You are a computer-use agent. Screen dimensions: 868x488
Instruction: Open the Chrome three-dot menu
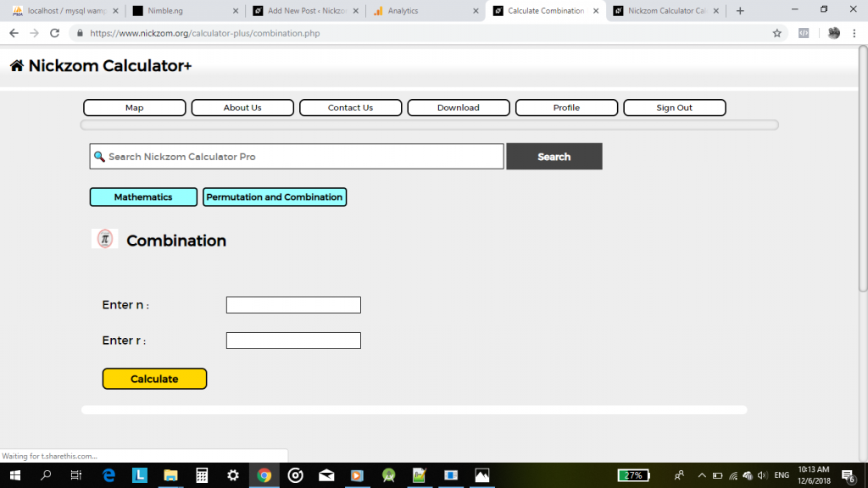point(854,33)
